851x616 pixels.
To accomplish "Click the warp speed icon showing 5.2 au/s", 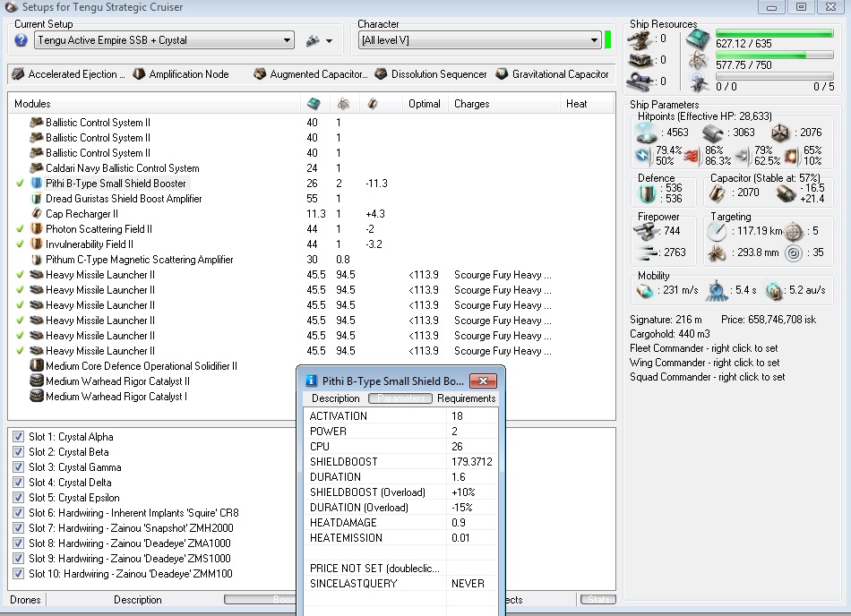I will click(x=773, y=291).
